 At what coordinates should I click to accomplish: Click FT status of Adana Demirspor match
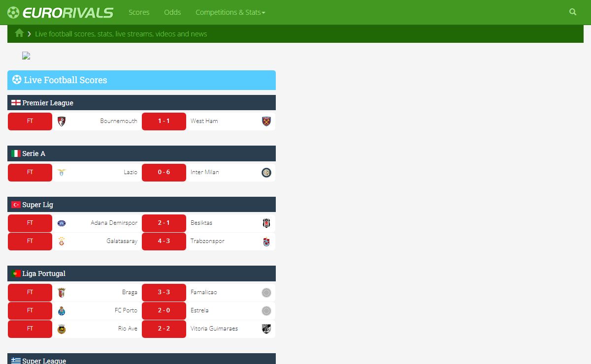[30, 223]
